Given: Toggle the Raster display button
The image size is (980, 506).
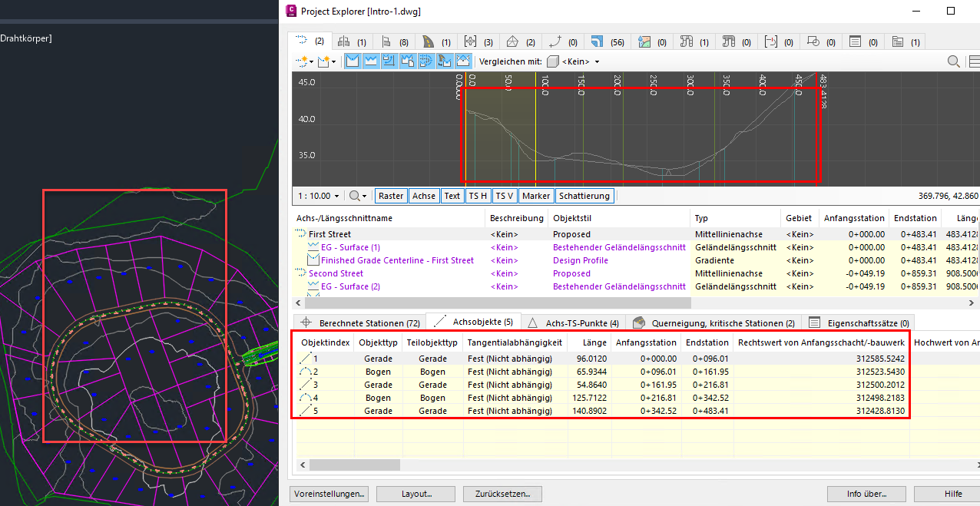Looking at the screenshot, I should coord(391,196).
